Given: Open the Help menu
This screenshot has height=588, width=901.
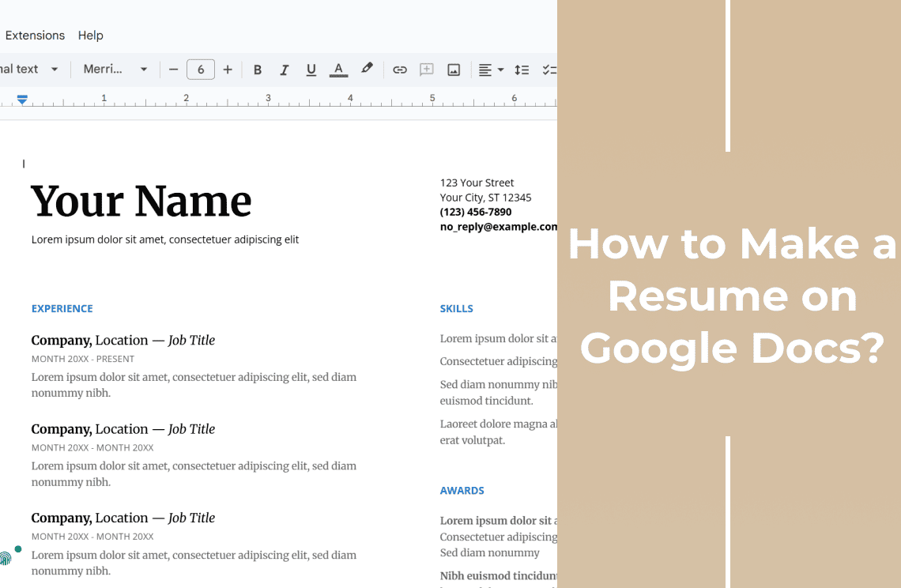Looking at the screenshot, I should (90, 35).
